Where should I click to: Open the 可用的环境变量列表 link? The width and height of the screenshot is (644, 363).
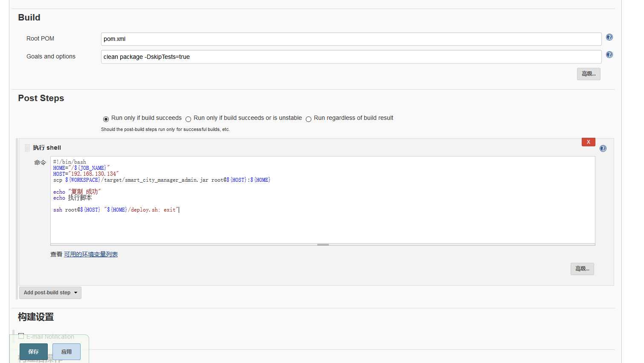(x=91, y=254)
